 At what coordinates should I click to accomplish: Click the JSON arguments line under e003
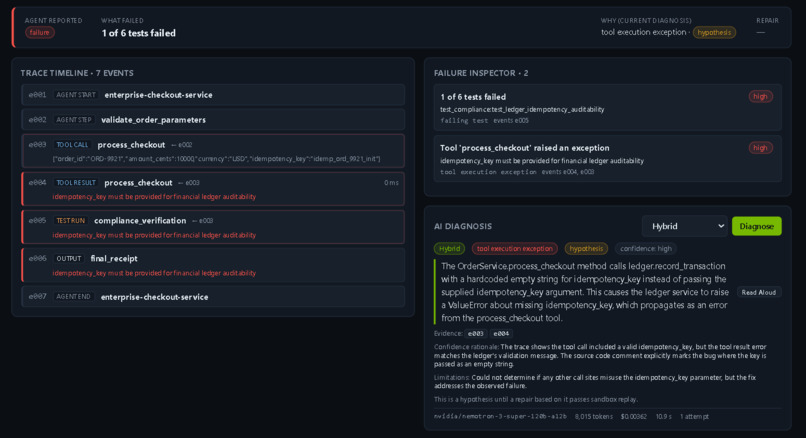[216, 159]
